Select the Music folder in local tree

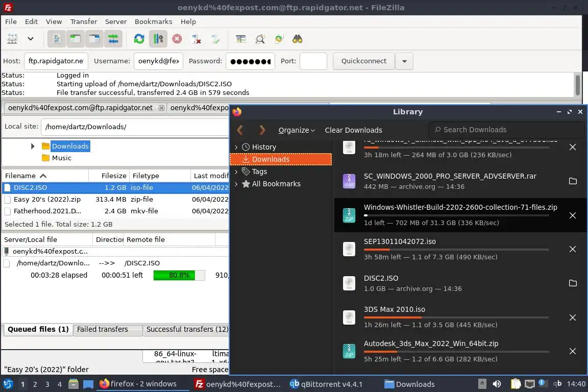(x=61, y=158)
